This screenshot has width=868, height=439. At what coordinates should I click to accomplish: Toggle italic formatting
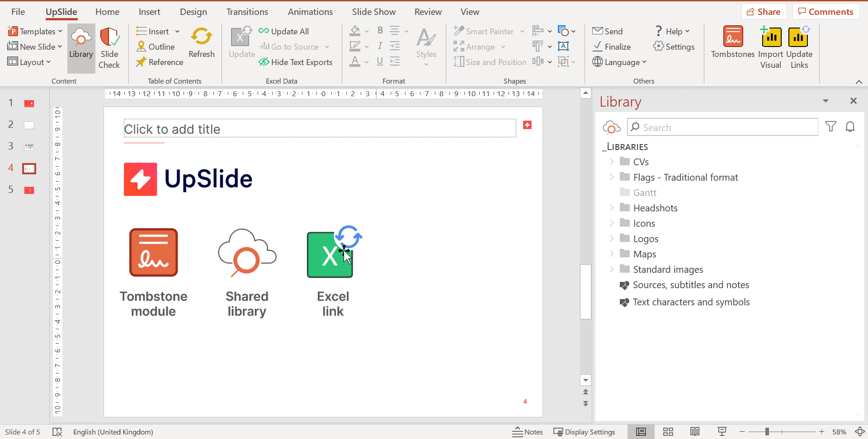pyautogui.click(x=380, y=46)
